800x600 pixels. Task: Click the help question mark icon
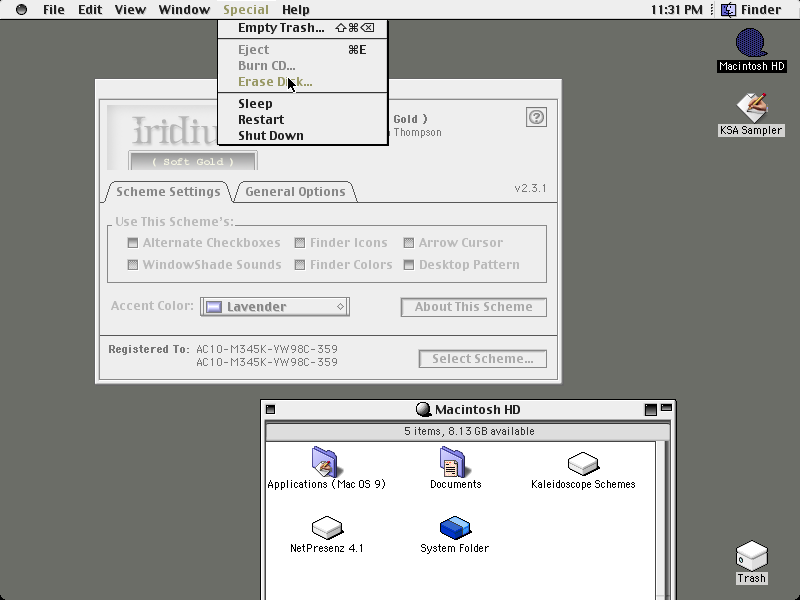coord(536,117)
